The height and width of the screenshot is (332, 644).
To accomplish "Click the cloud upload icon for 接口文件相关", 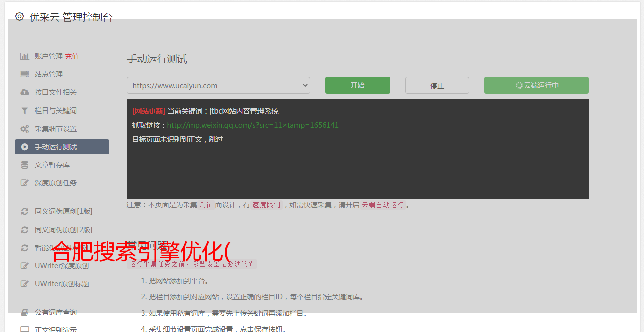I will click(x=24, y=92).
